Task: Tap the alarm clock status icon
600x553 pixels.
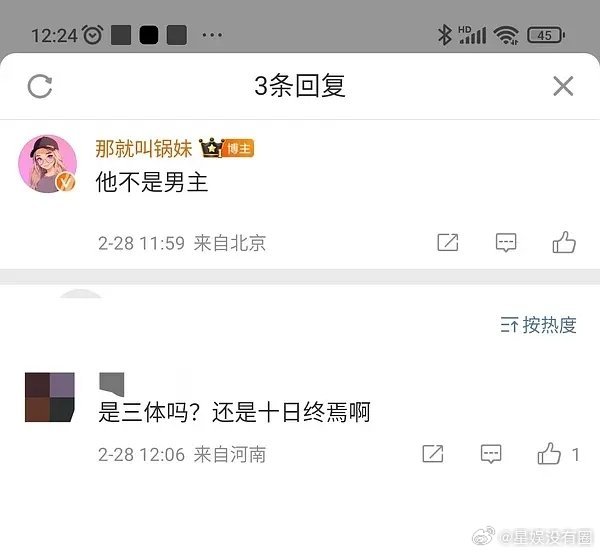Action: click(93, 35)
